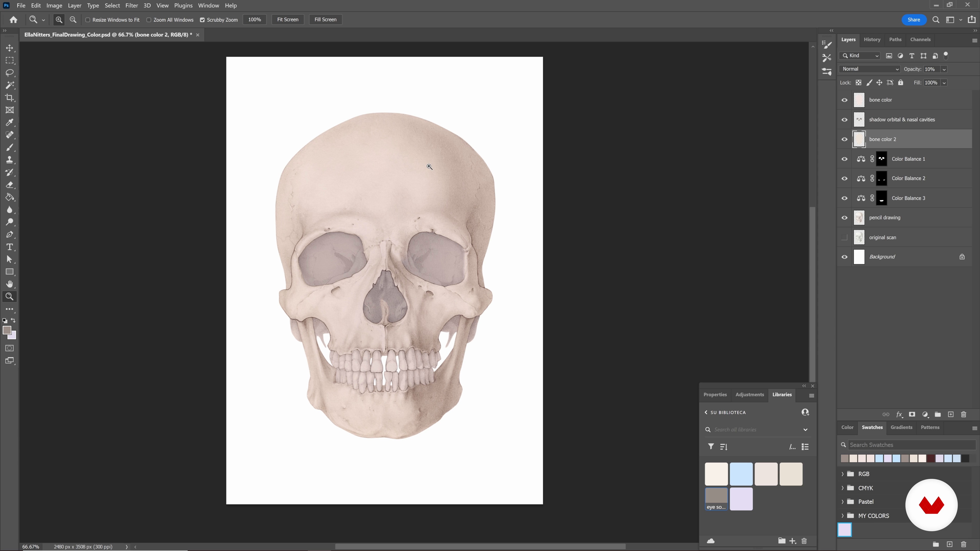Expand the MY COLORS swatches folder

[842, 516]
